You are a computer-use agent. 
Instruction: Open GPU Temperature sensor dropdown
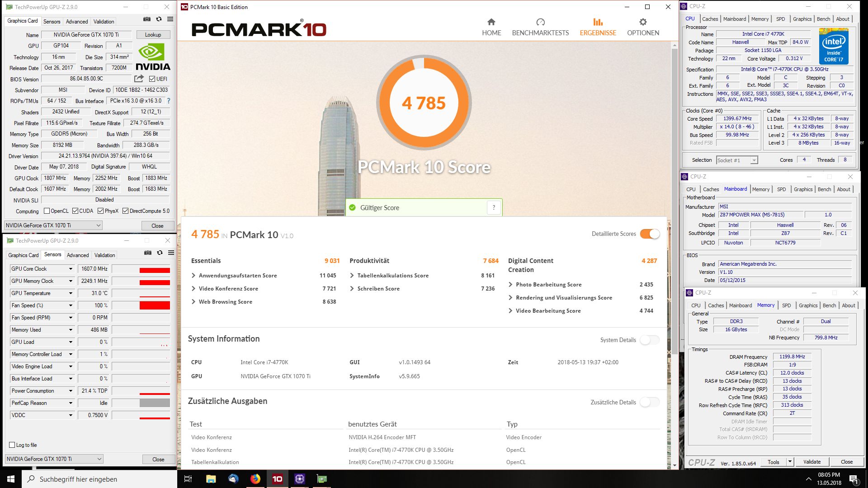pyautogui.click(x=71, y=293)
